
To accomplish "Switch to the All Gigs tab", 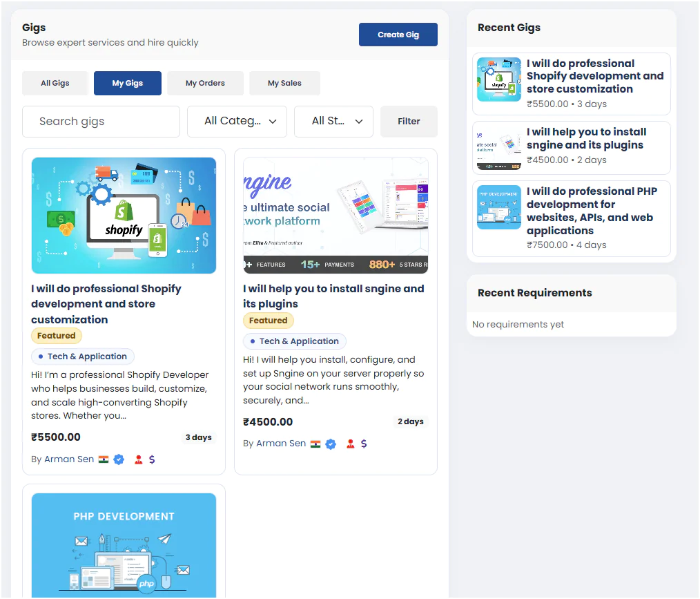I will (55, 84).
